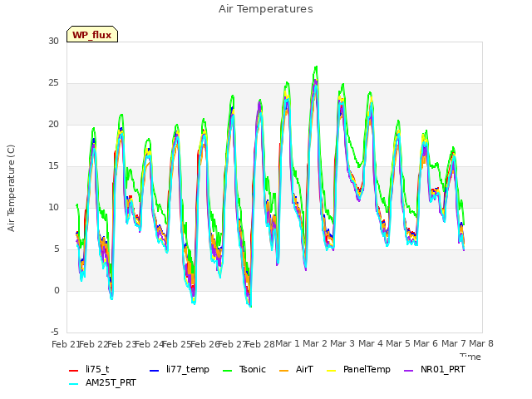Click the Feb 21 x-axis tick label
The width and height of the screenshot is (532, 399).
click(66, 344)
